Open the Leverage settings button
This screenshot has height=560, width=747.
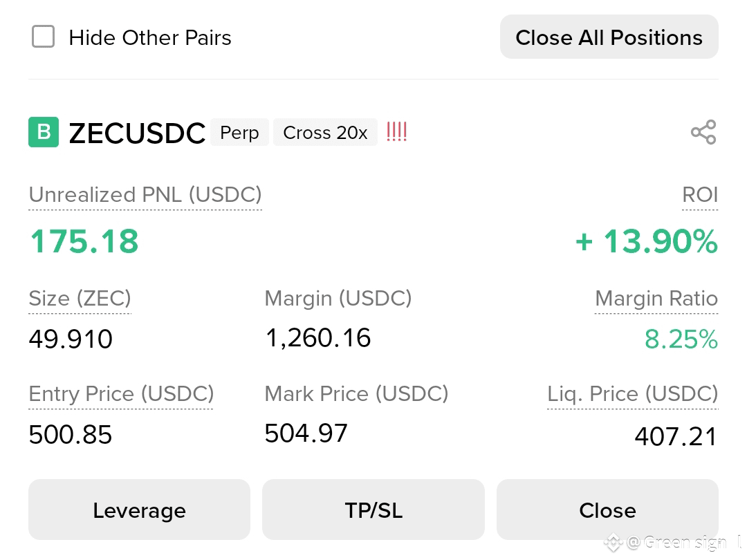(x=139, y=510)
